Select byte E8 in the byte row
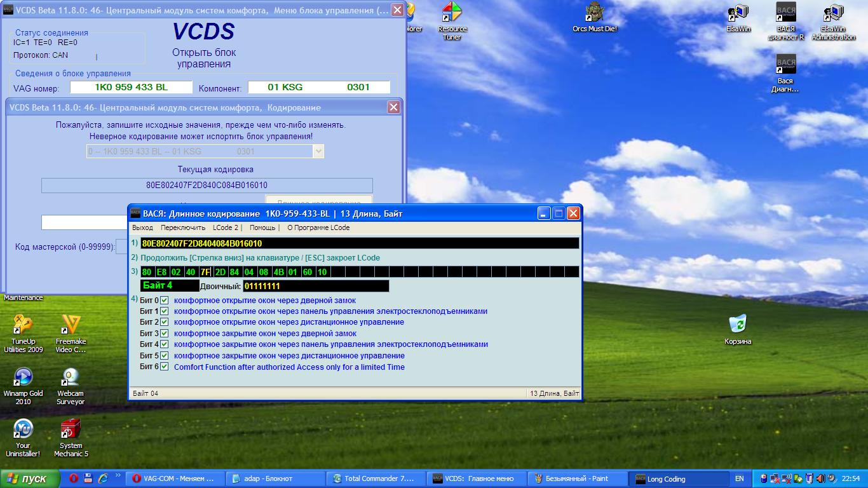The width and height of the screenshot is (868, 488). coord(161,272)
